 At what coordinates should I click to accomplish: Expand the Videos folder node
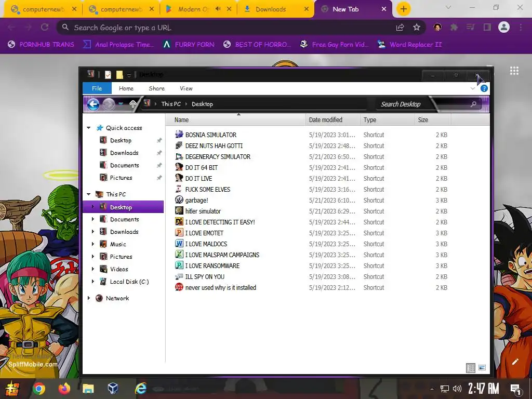[x=93, y=269]
